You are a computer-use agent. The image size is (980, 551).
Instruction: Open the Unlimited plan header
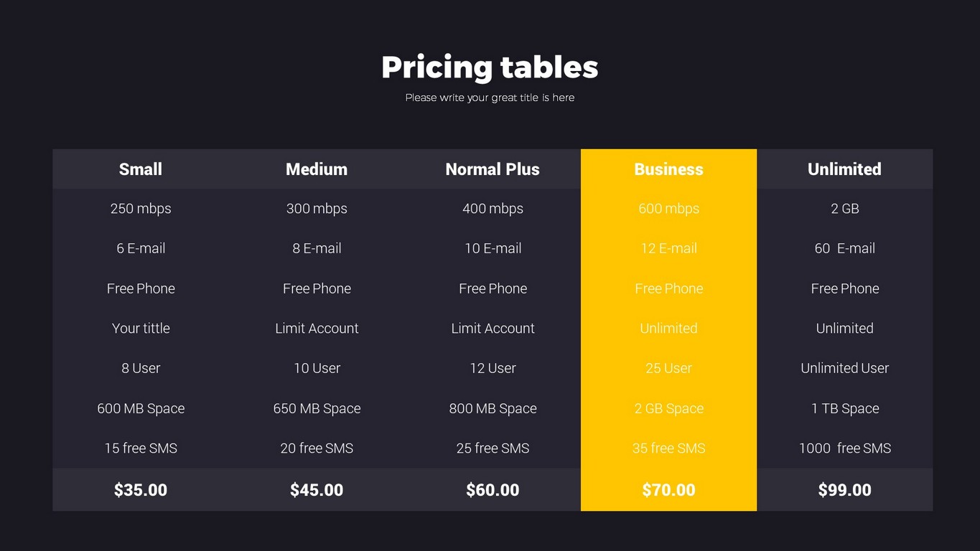tap(844, 169)
